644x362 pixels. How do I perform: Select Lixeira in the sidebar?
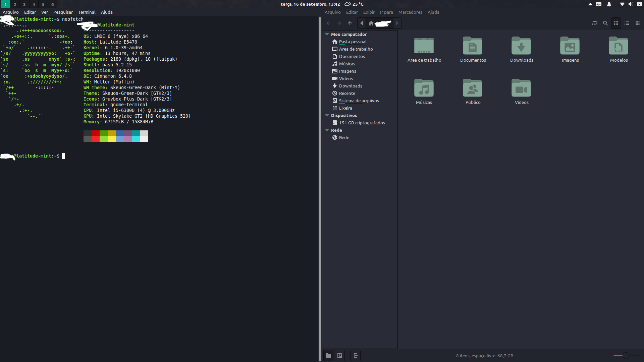coord(345,108)
